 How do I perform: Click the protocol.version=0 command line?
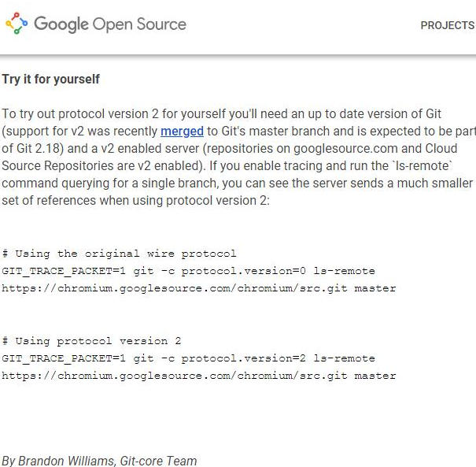(x=188, y=271)
